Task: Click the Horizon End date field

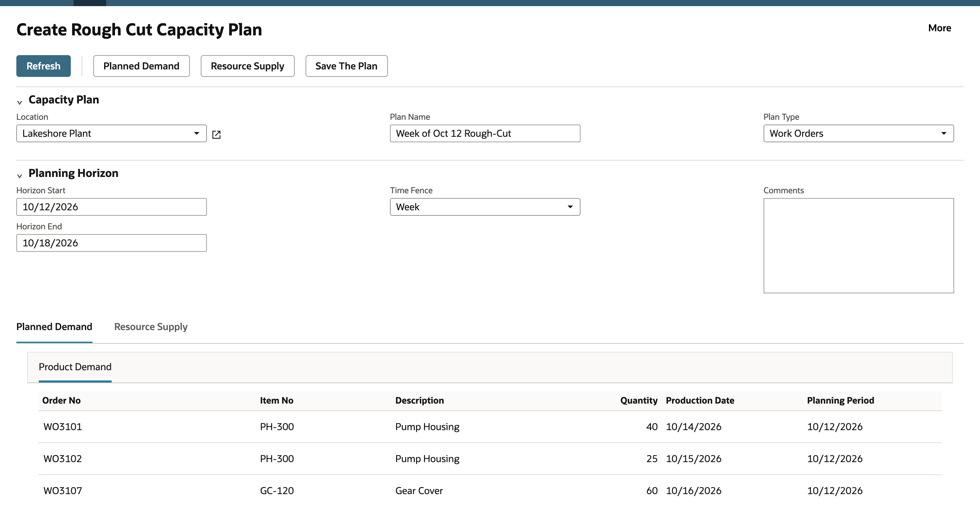Action: pos(112,243)
